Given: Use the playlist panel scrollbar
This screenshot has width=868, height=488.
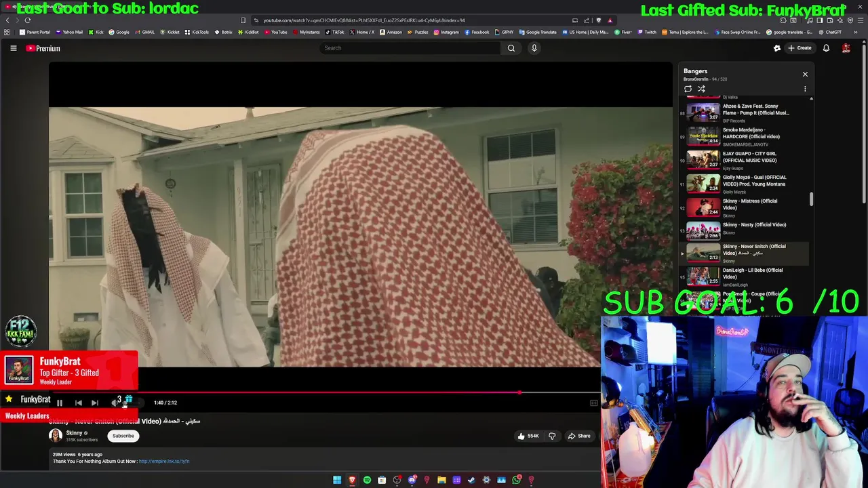Looking at the screenshot, I should 811,199.
